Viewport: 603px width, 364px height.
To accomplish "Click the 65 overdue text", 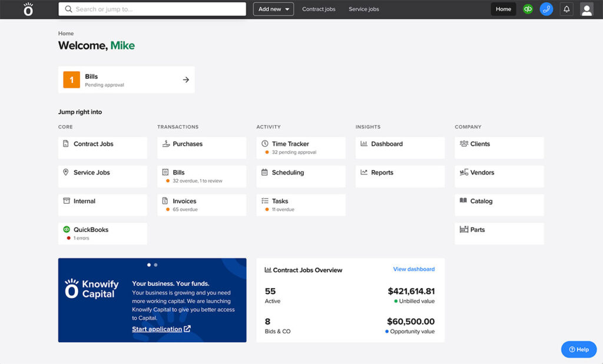I will tap(185, 209).
